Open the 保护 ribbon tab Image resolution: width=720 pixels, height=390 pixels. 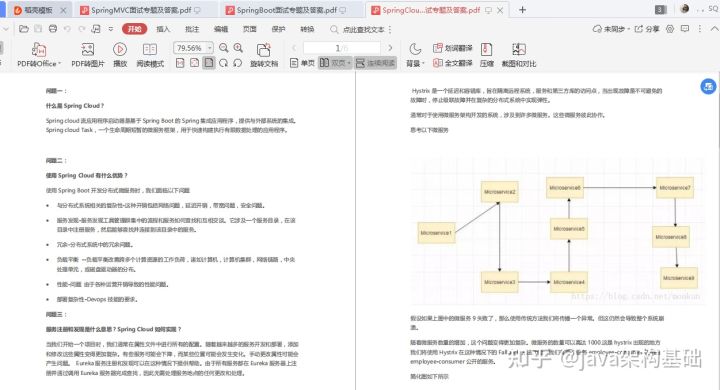278,29
